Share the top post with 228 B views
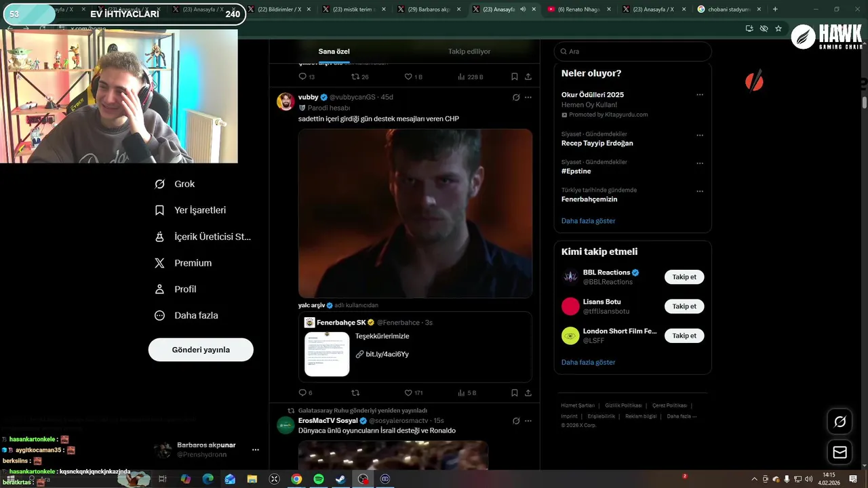Screen dimensions: 868x488 click(x=528, y=77)
